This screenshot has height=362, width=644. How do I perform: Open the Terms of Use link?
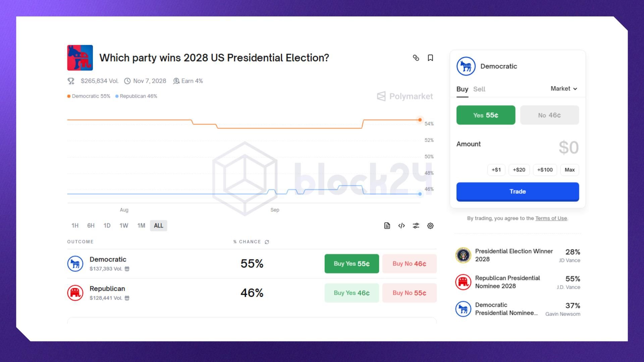coord(551,218)
